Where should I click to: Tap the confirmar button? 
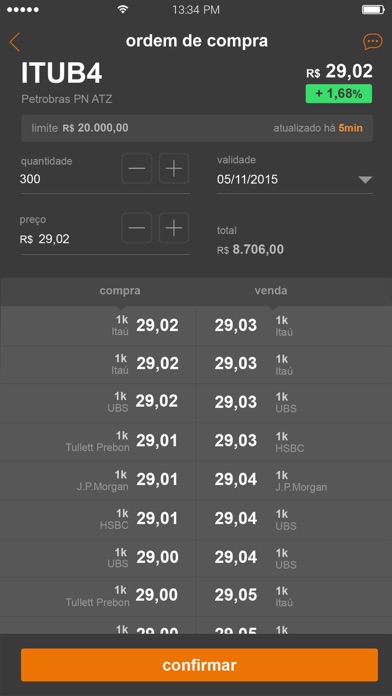(199, 665)
